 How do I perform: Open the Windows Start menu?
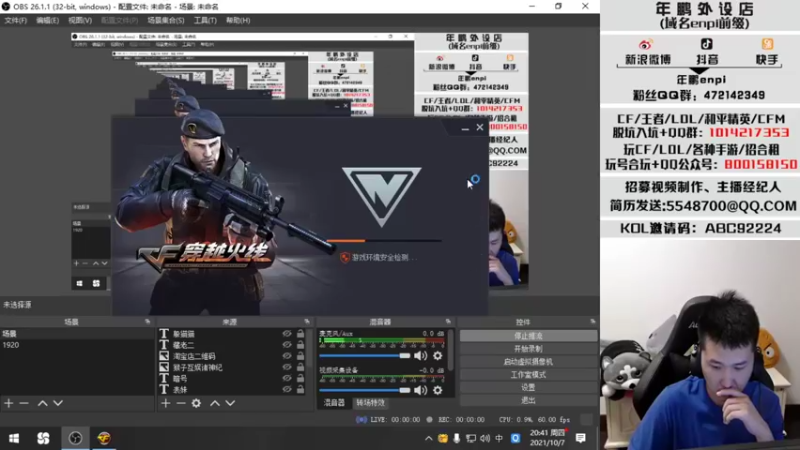(x=14, y=438)
